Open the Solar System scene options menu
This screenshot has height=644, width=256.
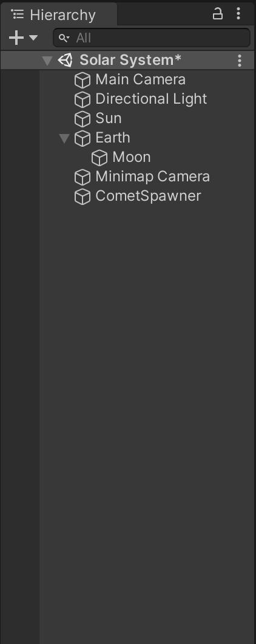point(240,61)
